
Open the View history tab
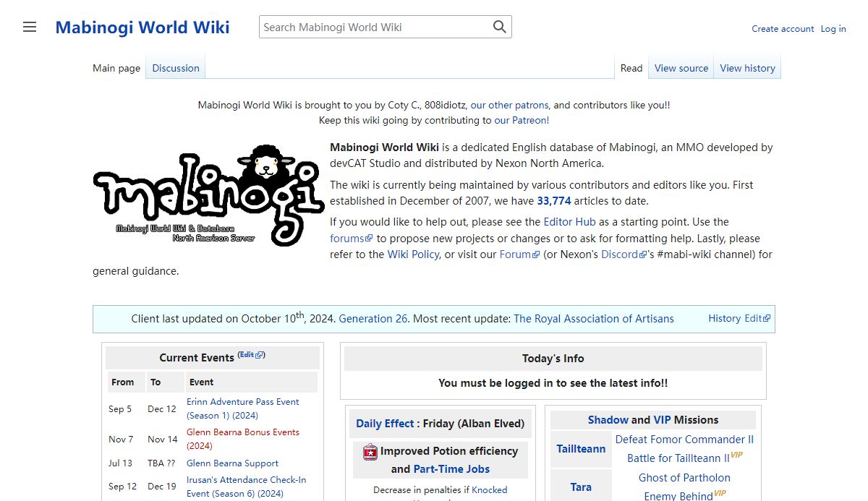(x=747, y=68)
